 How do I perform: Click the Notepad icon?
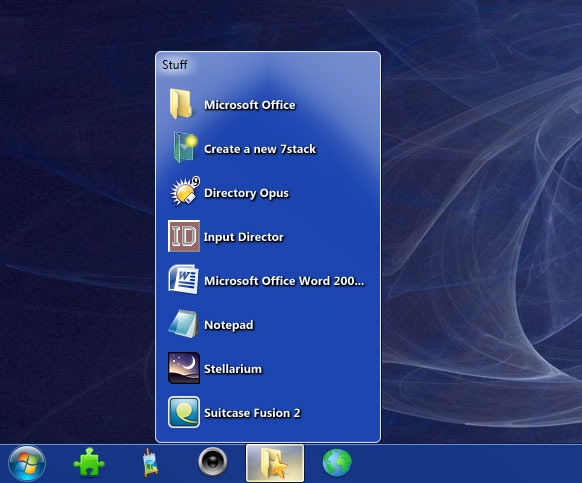pyautogui.click(x=183, y=324)
